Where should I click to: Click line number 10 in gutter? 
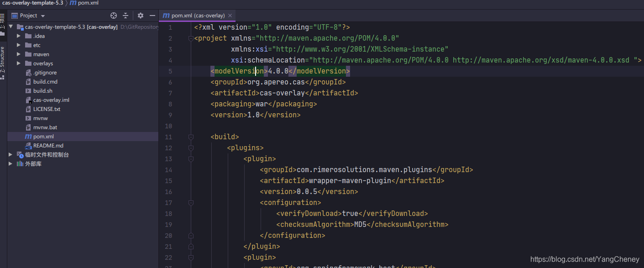pyautogui.click(x=168, y=126)
